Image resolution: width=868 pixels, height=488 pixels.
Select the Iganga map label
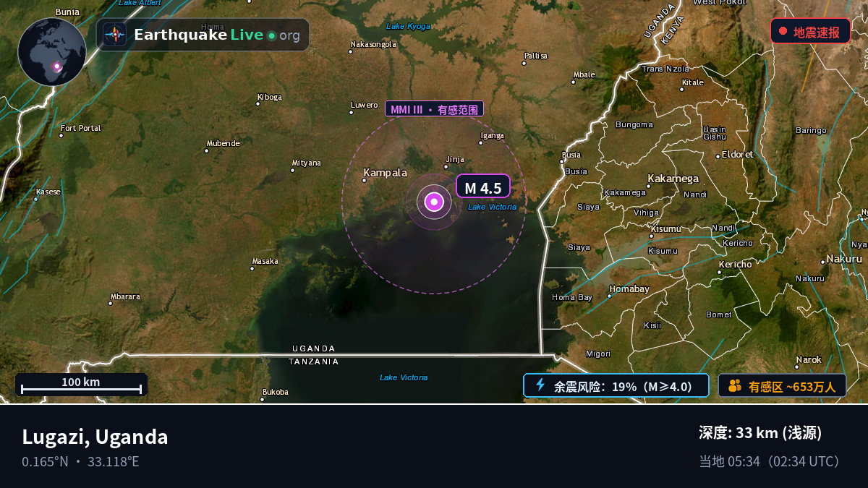[x=492, y=135]
